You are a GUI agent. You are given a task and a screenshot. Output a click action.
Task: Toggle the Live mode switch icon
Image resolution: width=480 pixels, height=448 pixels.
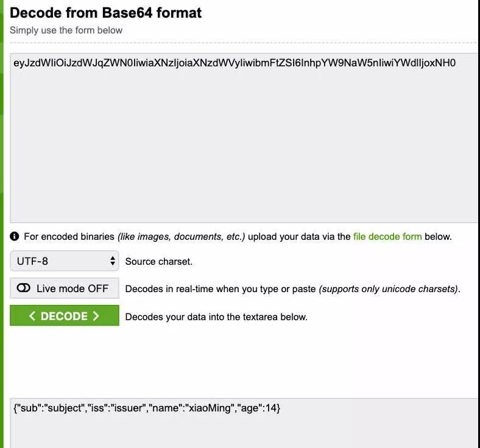[24, 288]
